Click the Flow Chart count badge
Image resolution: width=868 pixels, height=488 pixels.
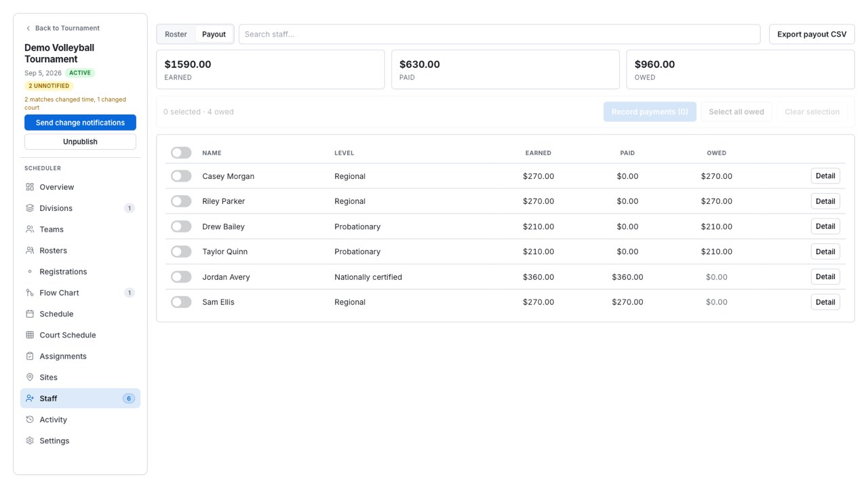pos(130,293)
